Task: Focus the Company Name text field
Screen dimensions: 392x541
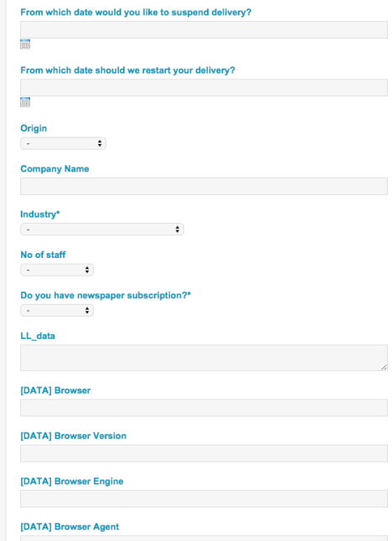Action: point(204,186)
